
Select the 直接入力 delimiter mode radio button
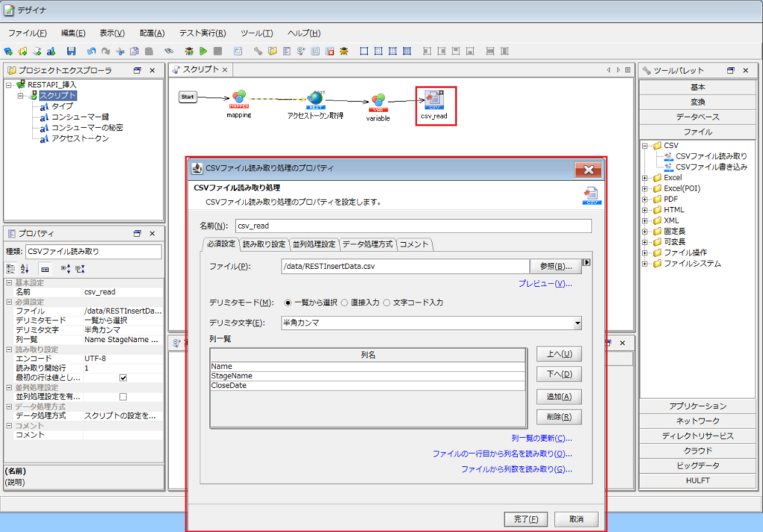coord(344,303)
